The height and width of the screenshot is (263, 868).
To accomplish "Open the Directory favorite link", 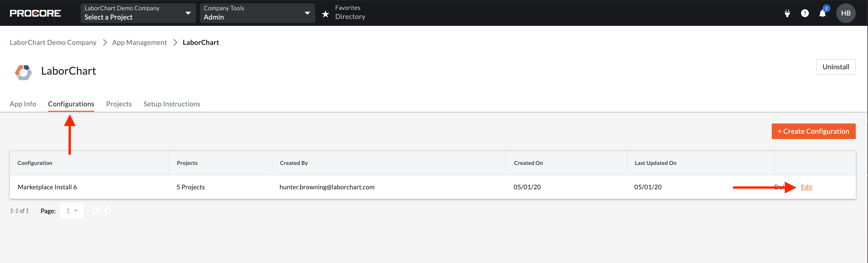I will (350, 17).
